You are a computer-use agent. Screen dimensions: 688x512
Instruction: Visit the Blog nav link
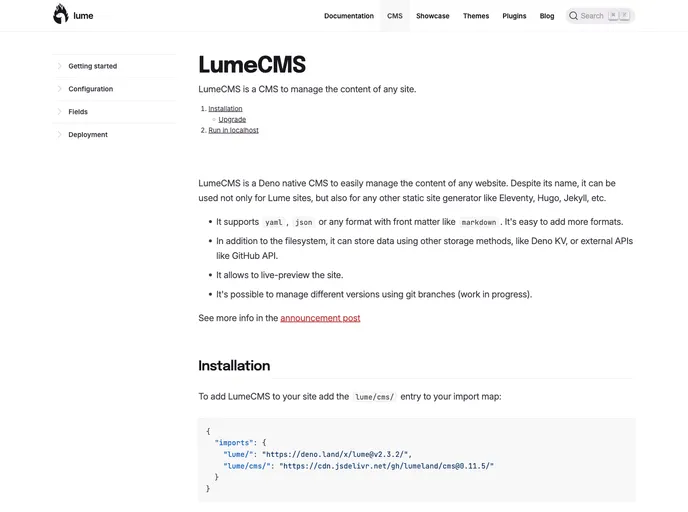[x=547, y=16]
